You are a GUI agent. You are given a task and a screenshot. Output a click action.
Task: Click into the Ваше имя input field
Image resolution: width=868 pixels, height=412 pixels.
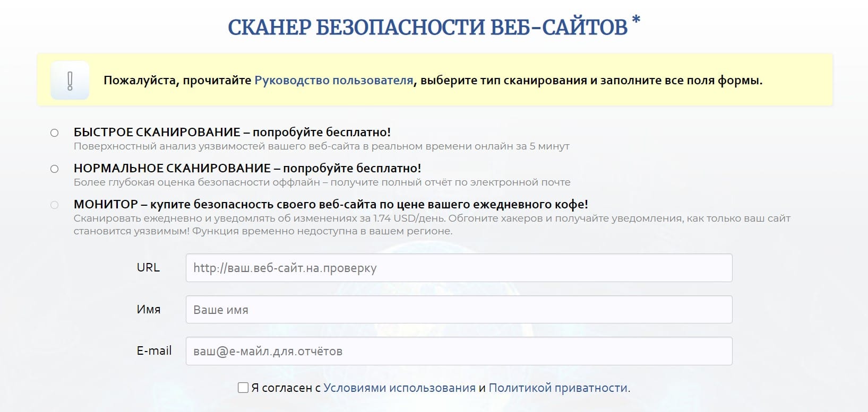[459, 310]
